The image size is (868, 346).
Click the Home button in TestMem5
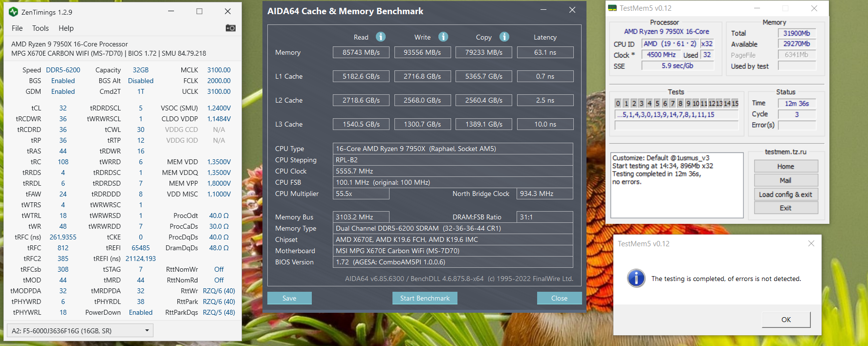pyautogui.click(x=786, y=166)
